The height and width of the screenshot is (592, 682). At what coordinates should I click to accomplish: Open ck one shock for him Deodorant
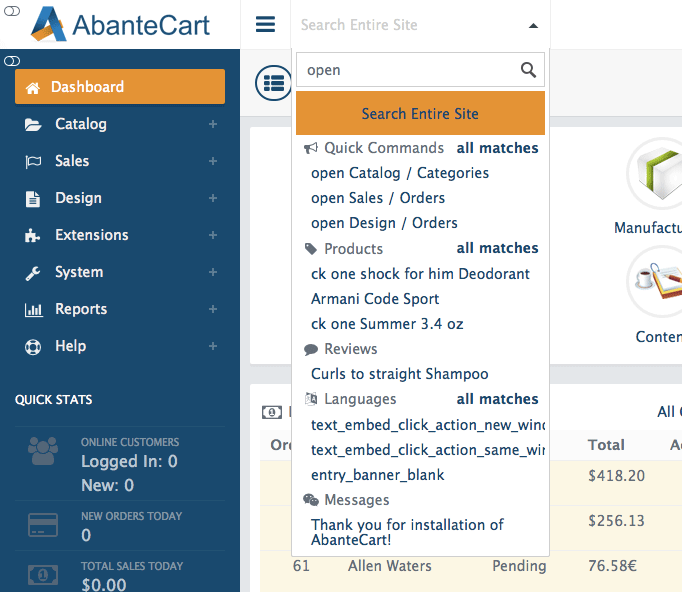click(420, 274)
